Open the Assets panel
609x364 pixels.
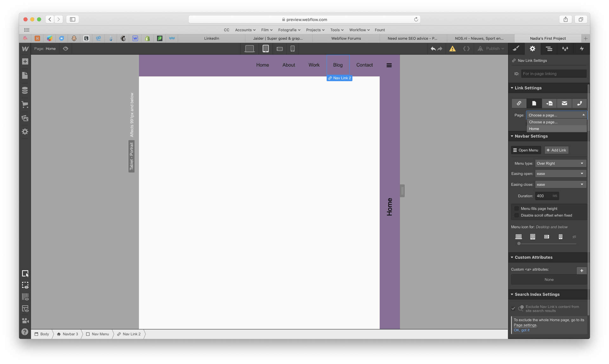coord(25,118)
